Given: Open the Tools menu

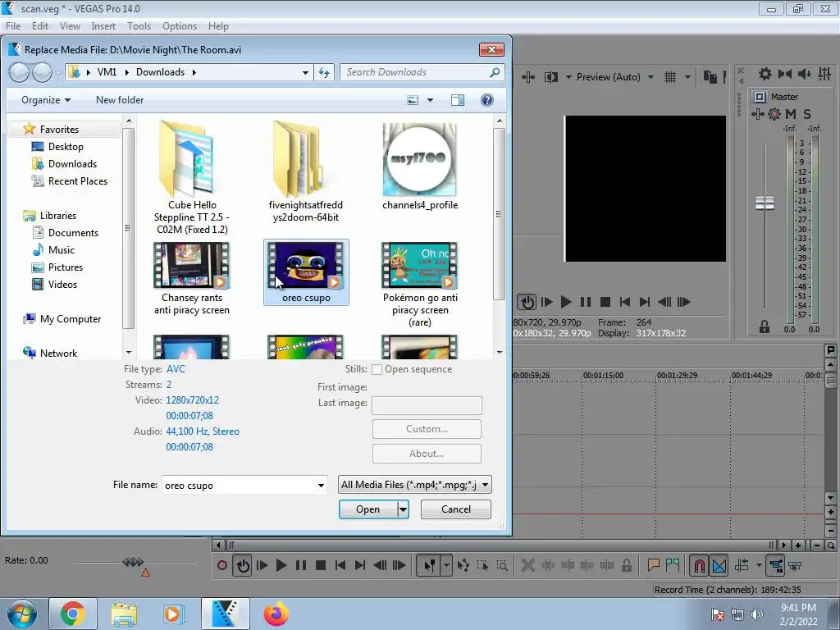Looking at the screenshot, I should 139,25.
